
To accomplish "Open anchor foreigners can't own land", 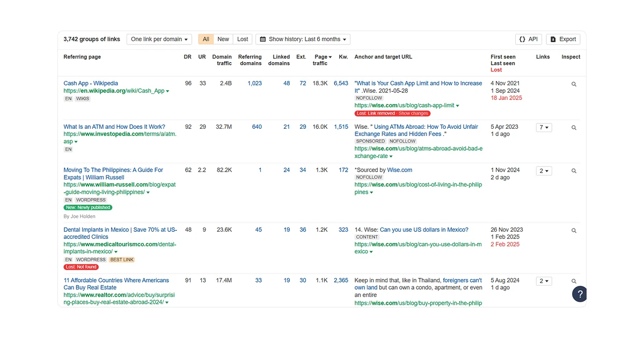I will tap(419, 284).
